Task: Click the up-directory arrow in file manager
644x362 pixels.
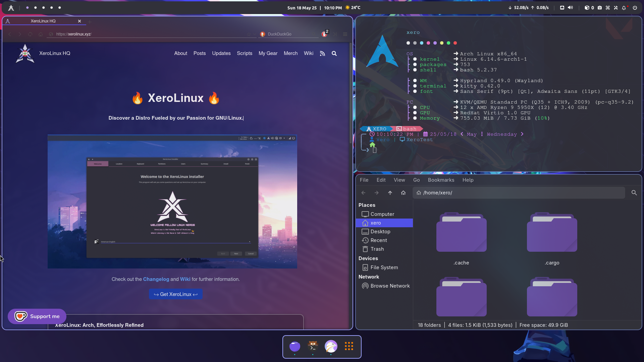Action: point(390,193)
